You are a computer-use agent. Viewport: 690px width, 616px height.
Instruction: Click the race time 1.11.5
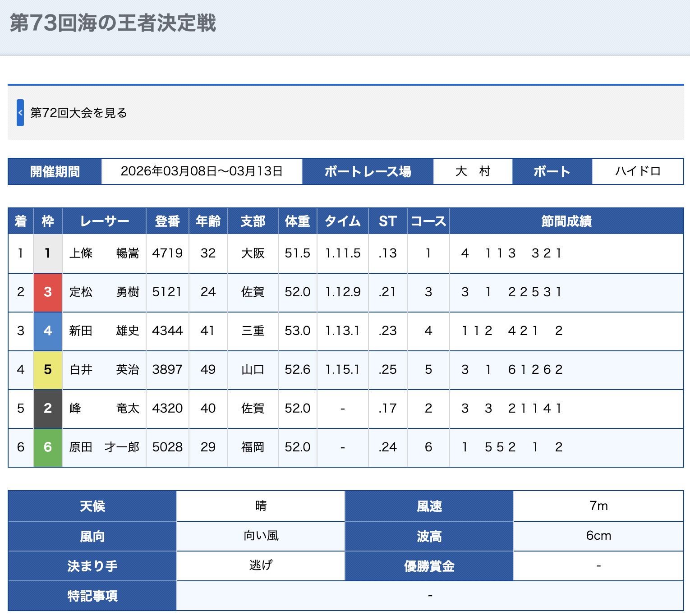[x=343, y=253]
